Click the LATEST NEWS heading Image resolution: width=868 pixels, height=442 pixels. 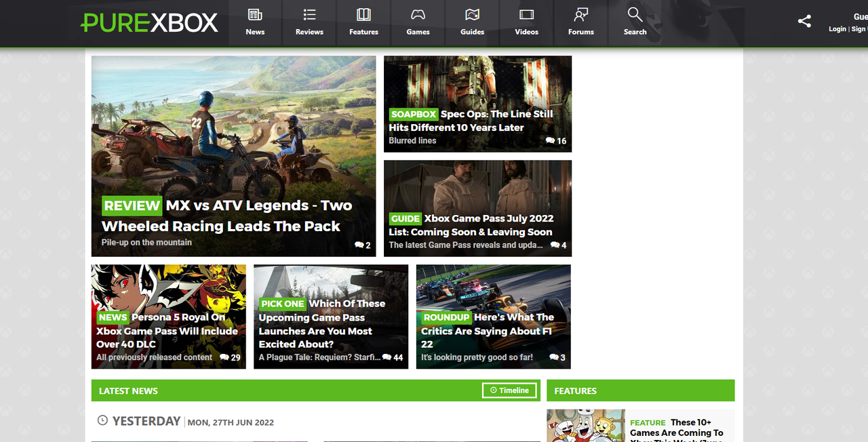(x=128, y=391)
